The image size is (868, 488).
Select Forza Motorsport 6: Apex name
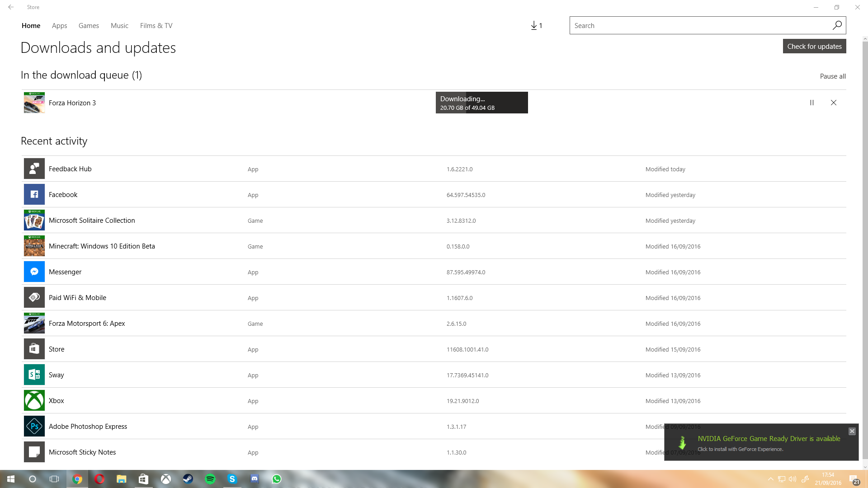87,324
